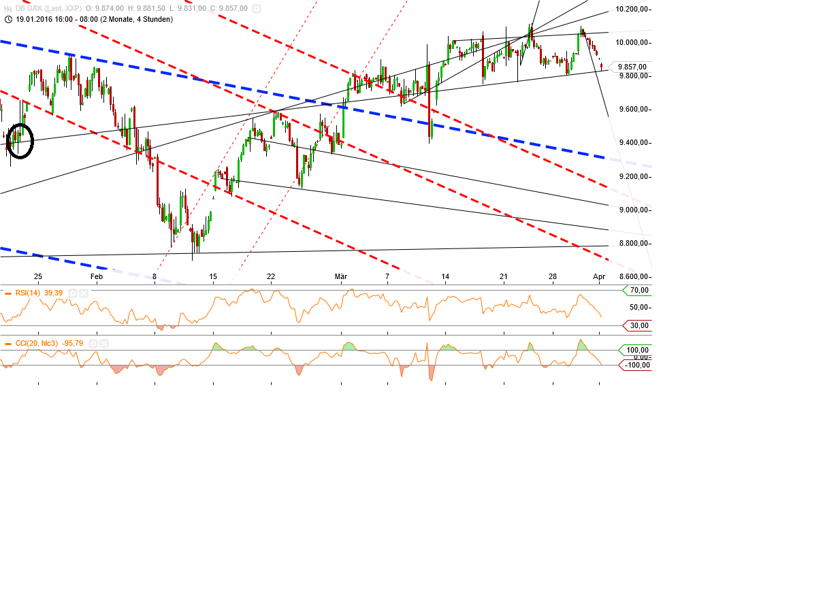Screen dimensions: 840x616
Task: Select the red 30,00 RSI threshold marker
Action: point(636,326)
